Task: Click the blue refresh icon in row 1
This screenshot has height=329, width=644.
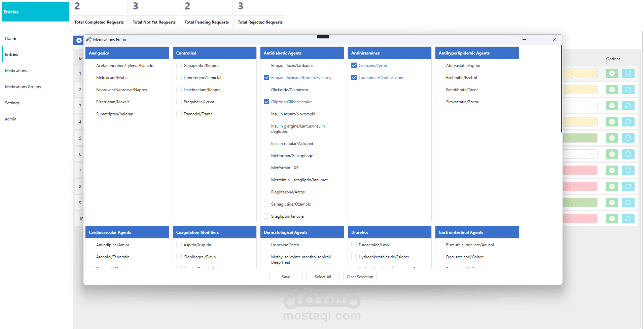Action: tap(628, 73)
